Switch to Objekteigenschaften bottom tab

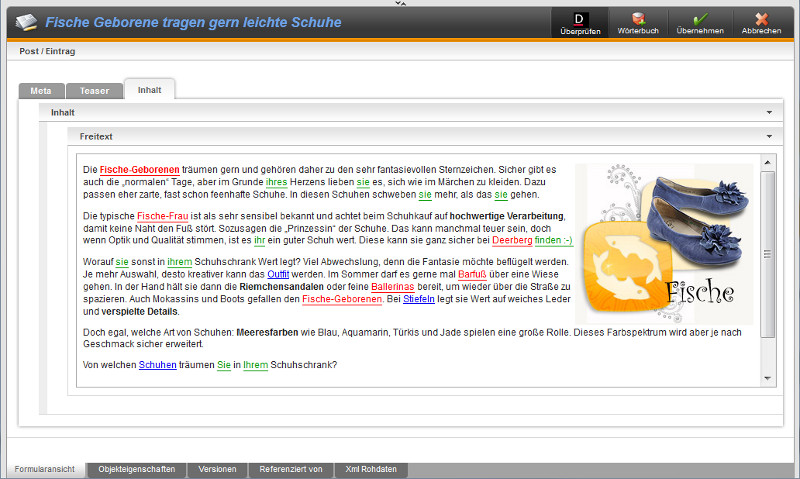tap(137, 469)
